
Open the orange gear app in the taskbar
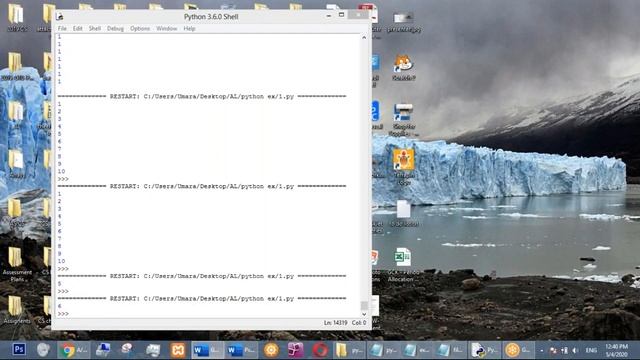coord(271,350)
